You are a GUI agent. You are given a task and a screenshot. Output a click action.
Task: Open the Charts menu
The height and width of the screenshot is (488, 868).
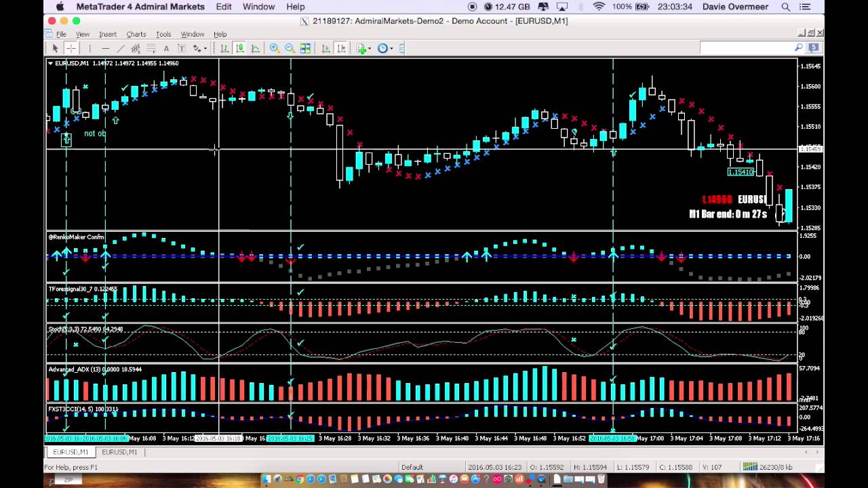click(x=136, y=34)
